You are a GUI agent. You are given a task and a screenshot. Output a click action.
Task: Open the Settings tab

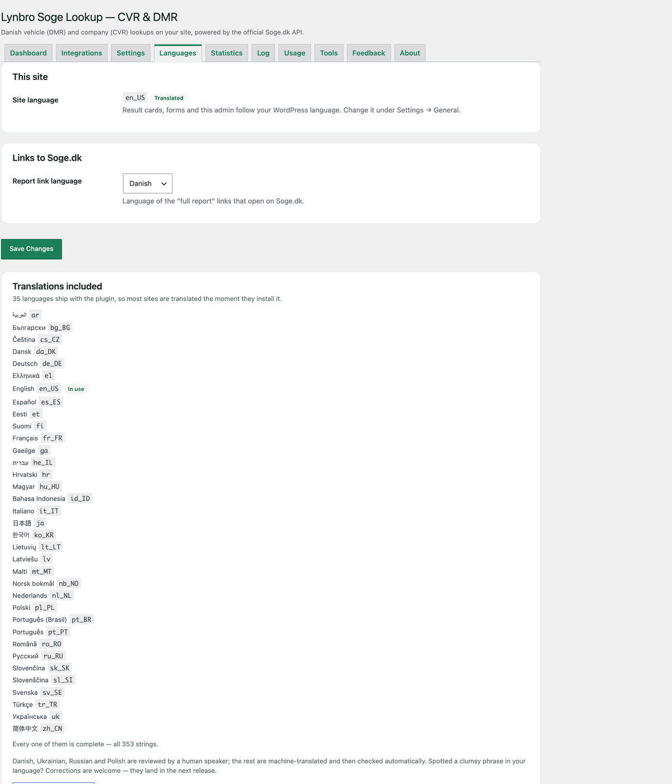[130, 53]
